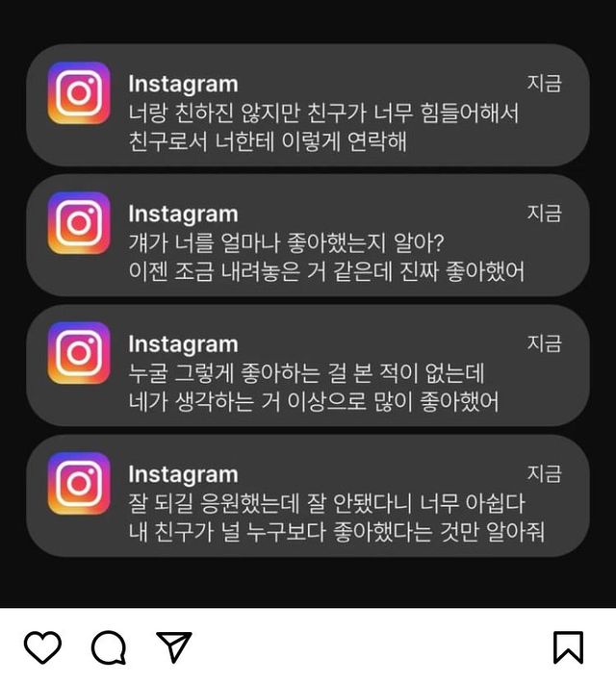This screenshot has width=616, height=683.
Task: Open the notification starting 누굴 그렇게 좋아하는
Action: (x=308, y=365)
